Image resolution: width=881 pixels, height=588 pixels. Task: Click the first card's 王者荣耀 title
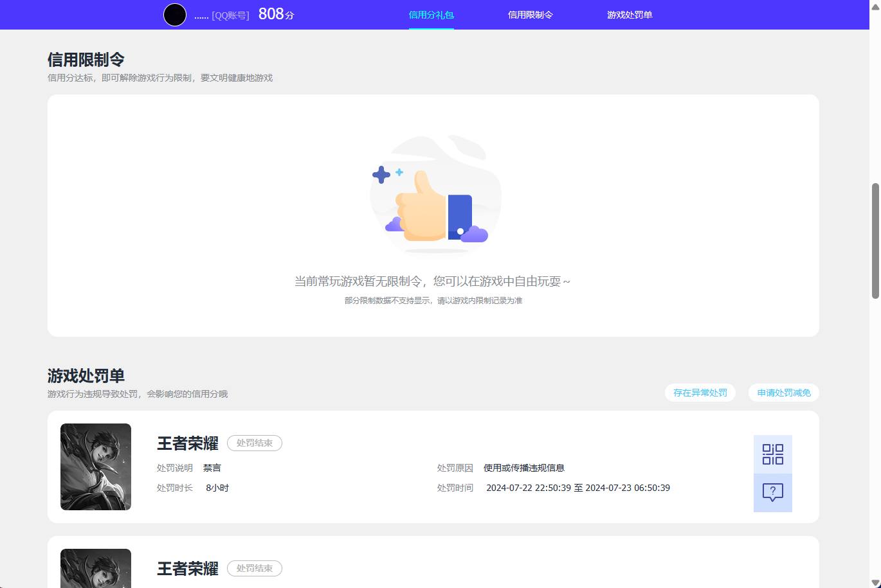coord(188,443)
